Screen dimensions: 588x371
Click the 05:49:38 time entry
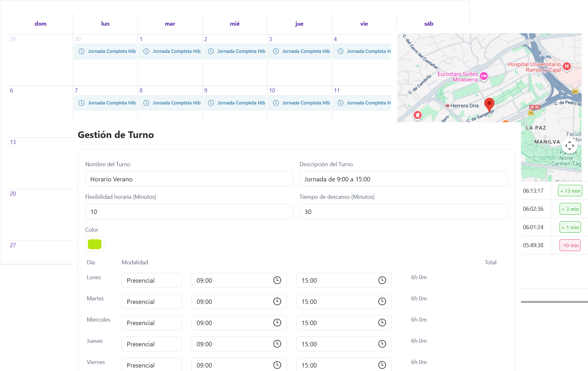533,245
